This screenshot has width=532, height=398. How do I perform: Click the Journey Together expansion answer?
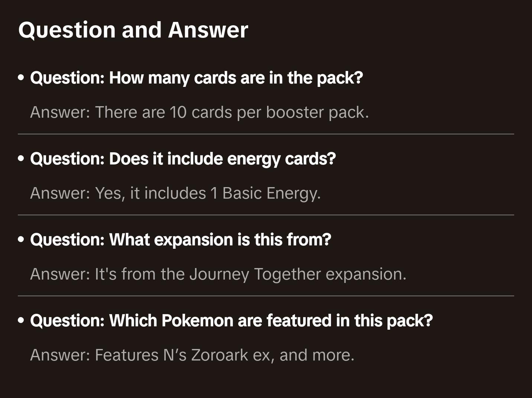point(218,274)
